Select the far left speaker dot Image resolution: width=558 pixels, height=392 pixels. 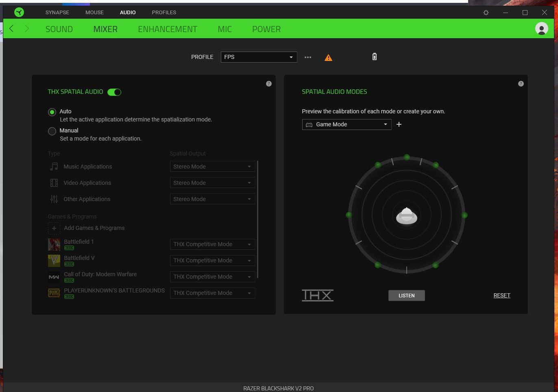[349, 215]
